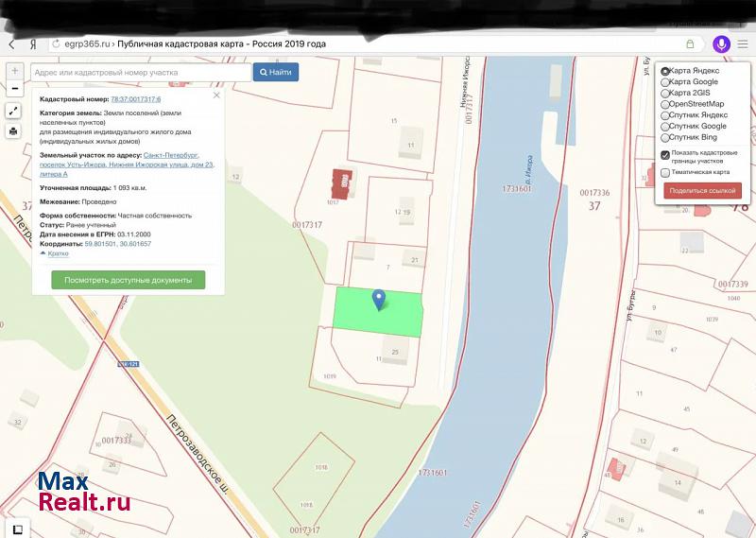The width and height of the screenshot is (756, 538).
Task: Zoom out with the minus button
Action: (14, 88)
